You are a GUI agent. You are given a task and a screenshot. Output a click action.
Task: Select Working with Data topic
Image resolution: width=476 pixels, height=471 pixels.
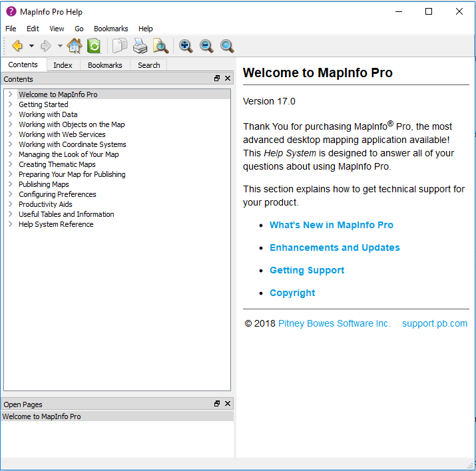(48, 114)
